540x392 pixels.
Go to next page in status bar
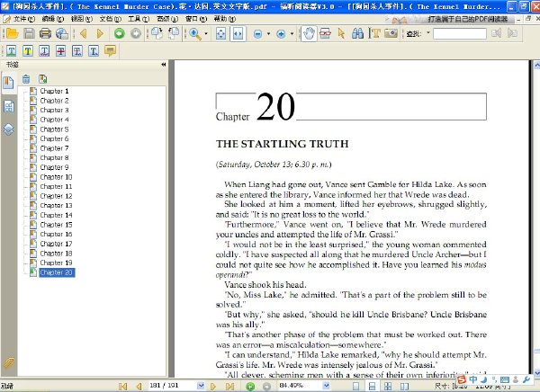(213, 386)
